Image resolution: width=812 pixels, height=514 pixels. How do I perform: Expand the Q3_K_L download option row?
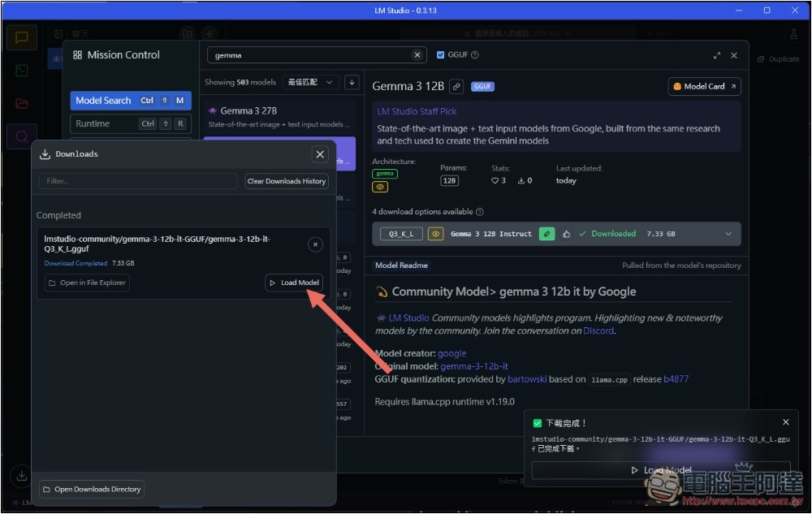(x=728, y=234)
